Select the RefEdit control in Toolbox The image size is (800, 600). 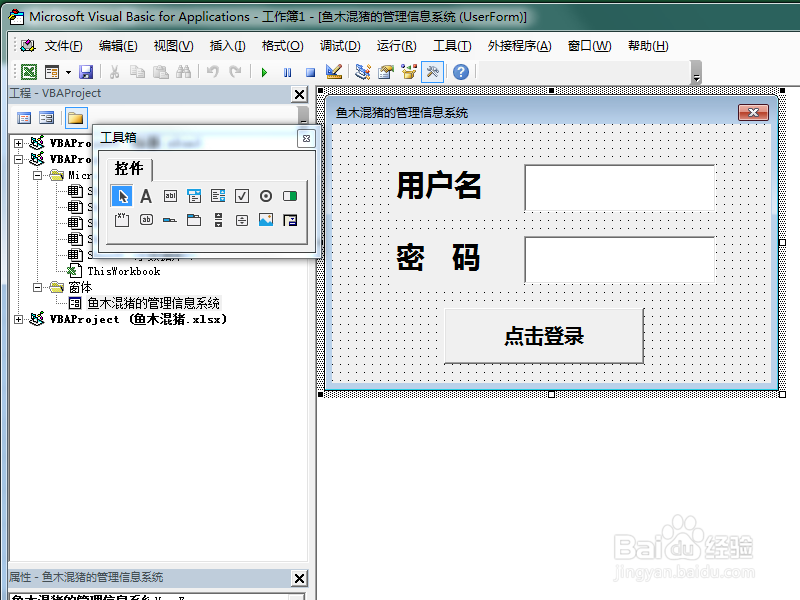pos(290,220)
